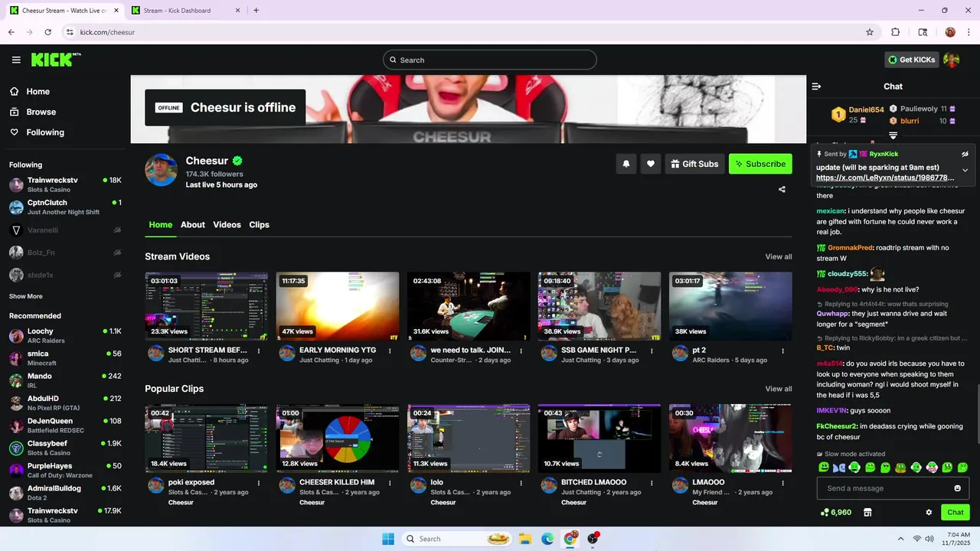Show hidden system tray icons
The height and width of the screenshot is (551, 980).
tap(900, 539)
